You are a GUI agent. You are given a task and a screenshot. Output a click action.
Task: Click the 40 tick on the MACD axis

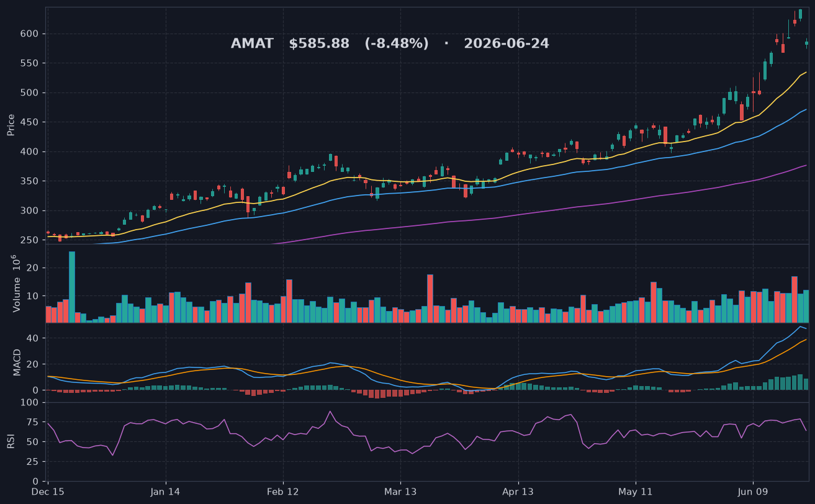(33, 338)
